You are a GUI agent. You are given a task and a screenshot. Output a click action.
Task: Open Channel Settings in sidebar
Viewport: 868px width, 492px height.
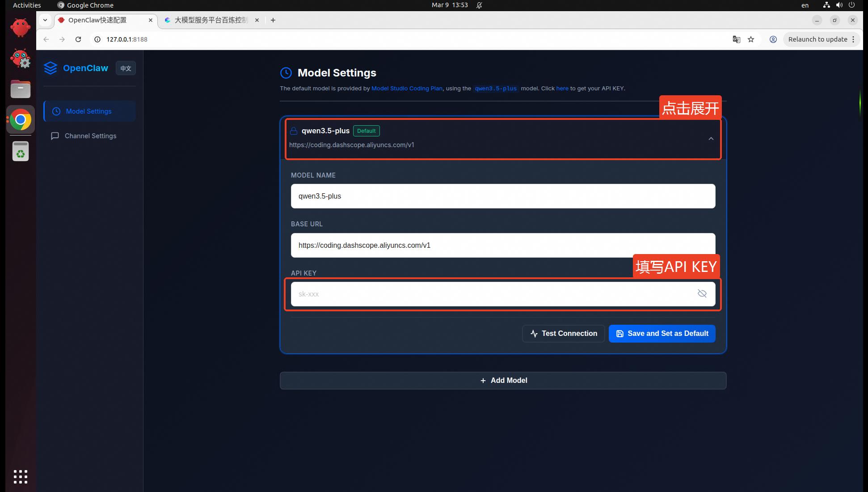pos(90,136)
